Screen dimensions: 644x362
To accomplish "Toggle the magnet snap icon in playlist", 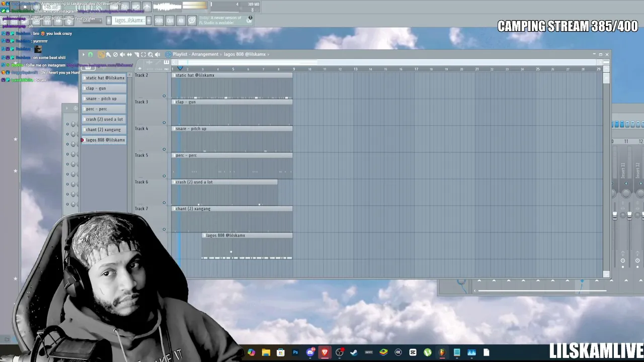I will (x=91, y=54).
